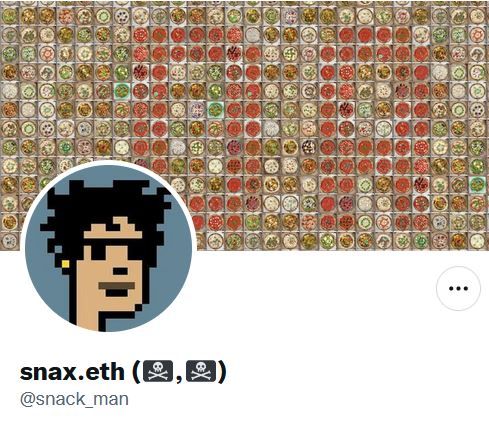Click the gold earring on the avatar
The image size is (489, 427).
click(66, 264)
